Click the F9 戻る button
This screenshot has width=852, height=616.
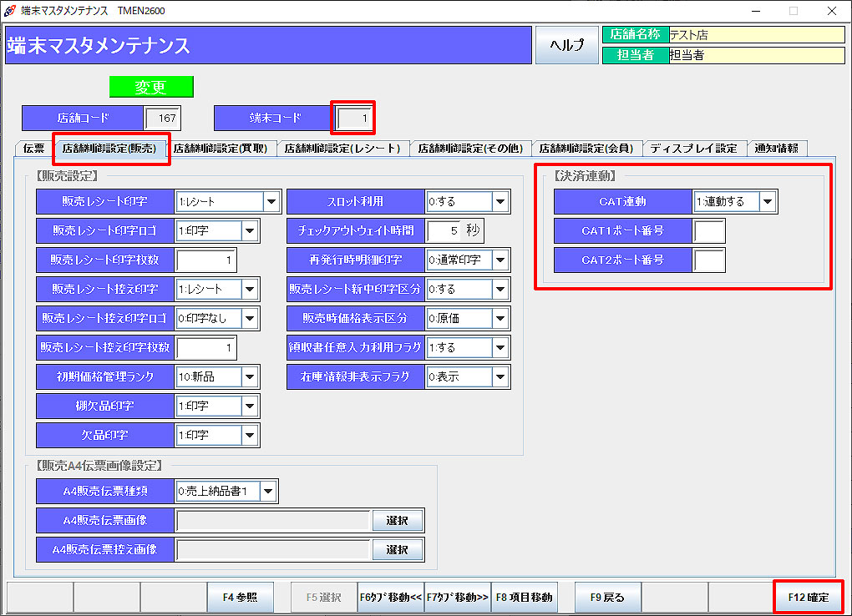(x=607, y=598)
